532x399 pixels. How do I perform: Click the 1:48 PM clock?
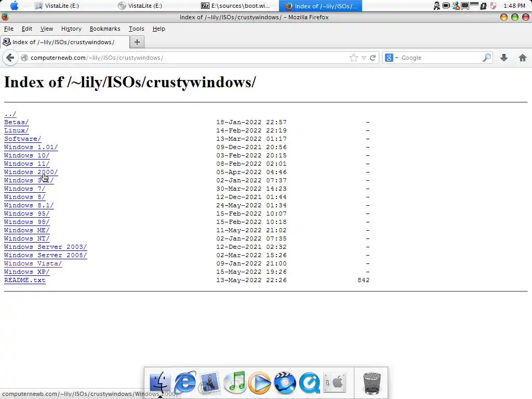coord(514,6)
